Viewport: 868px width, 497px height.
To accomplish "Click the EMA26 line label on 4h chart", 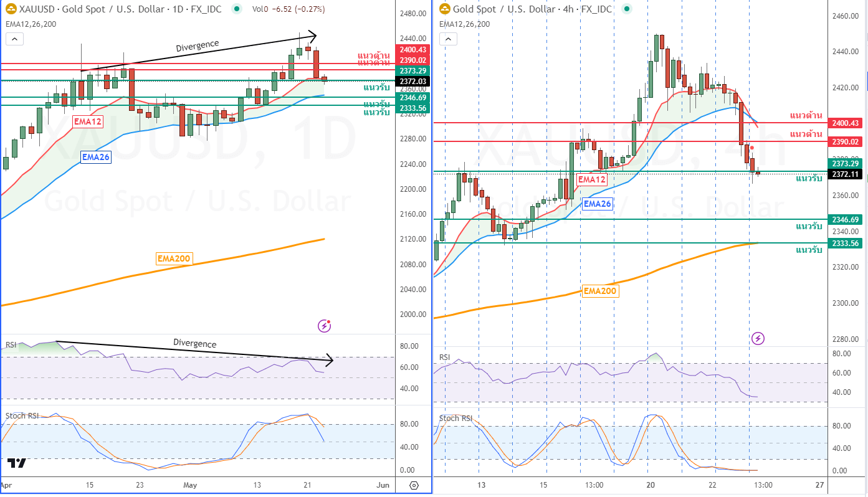I will [598, 204].
